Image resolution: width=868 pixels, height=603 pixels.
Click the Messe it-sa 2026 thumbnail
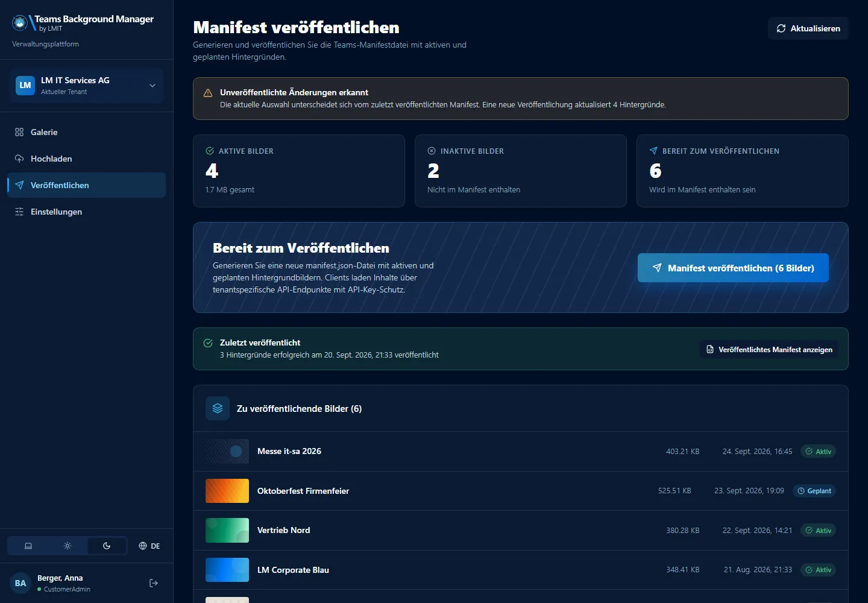click(x=227, y=451)
